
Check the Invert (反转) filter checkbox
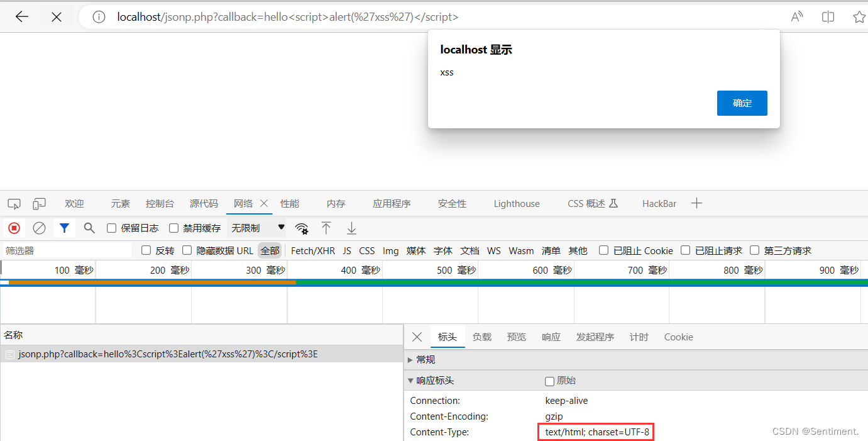(x=146, y=250)
